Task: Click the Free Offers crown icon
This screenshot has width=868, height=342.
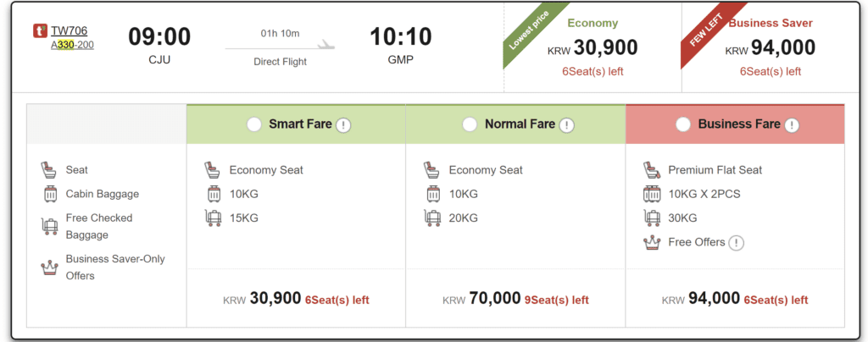Action: pyautogui.click(x=651, y=243)
